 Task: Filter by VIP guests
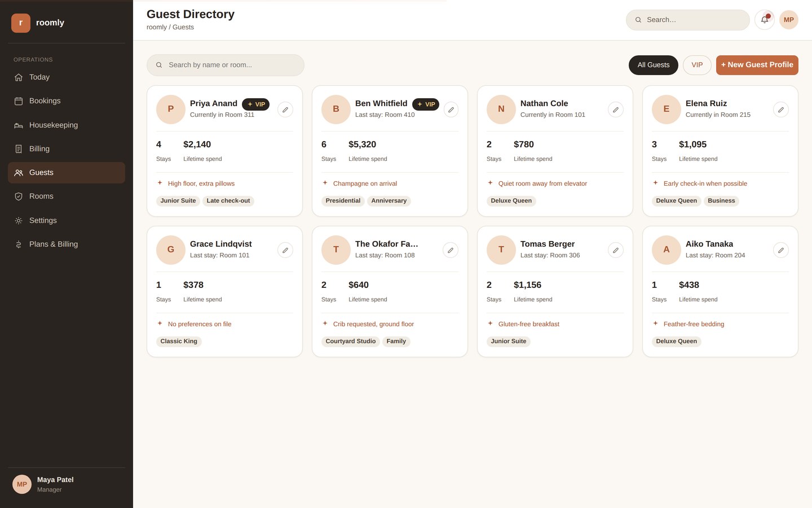tap(697, 65)
